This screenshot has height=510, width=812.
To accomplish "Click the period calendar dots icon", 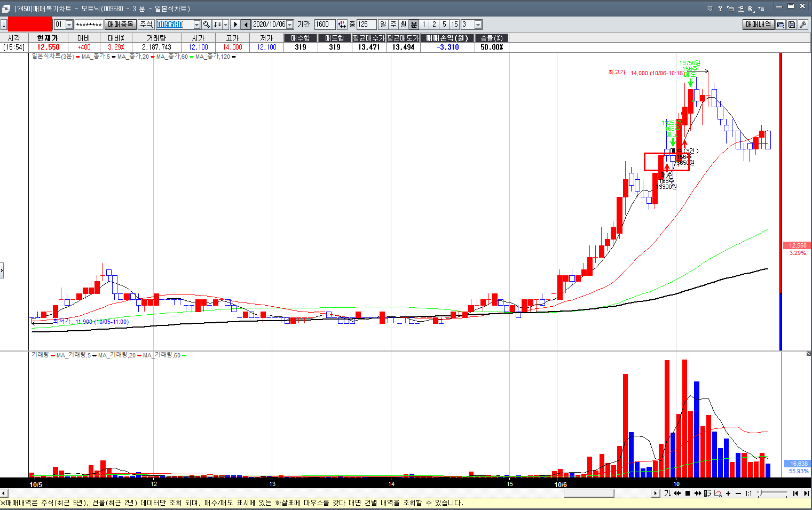I will [x=342, y=25].
